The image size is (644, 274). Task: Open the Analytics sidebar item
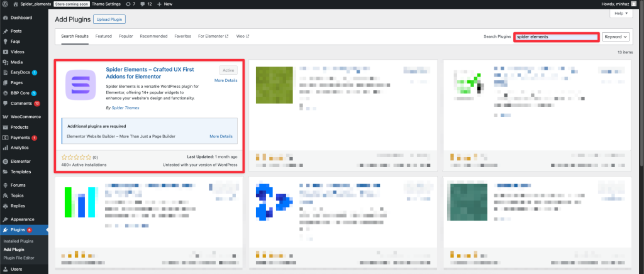click(x=20, y=147)
